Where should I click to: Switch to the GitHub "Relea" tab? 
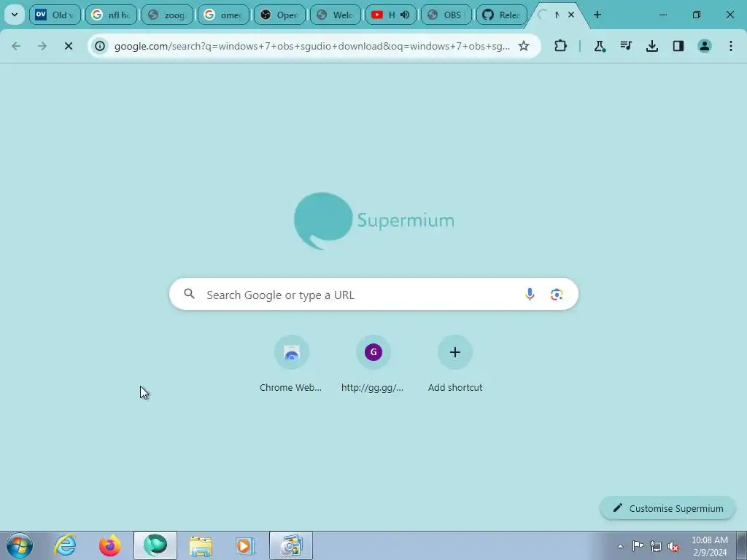[x=502, y=15]
